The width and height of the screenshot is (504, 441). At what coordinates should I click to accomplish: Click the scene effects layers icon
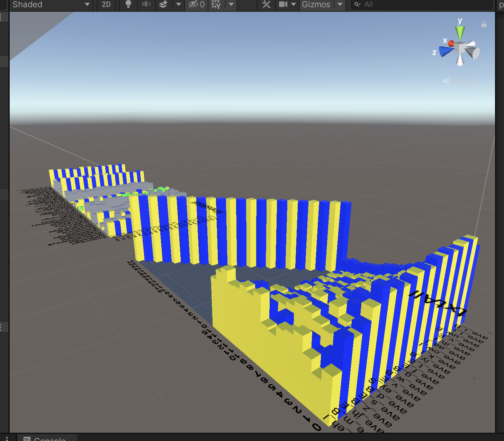coord(163,4)
